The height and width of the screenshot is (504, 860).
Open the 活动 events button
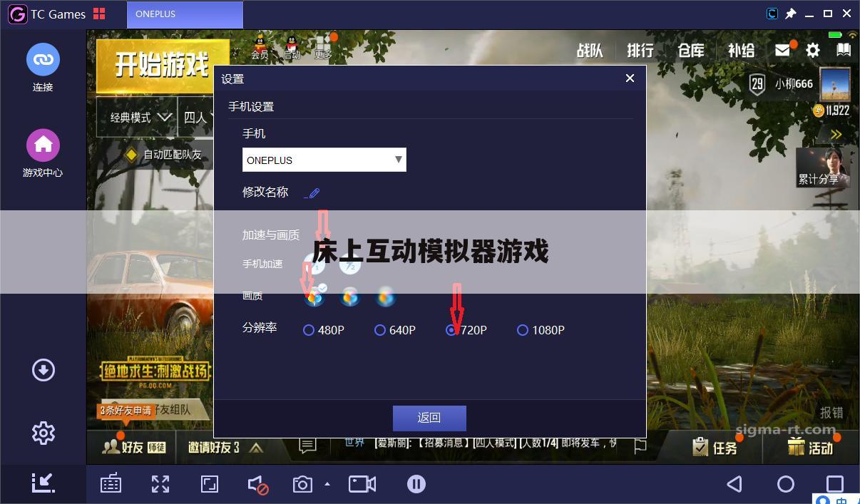pyautogui.click(x=809, y=447)
